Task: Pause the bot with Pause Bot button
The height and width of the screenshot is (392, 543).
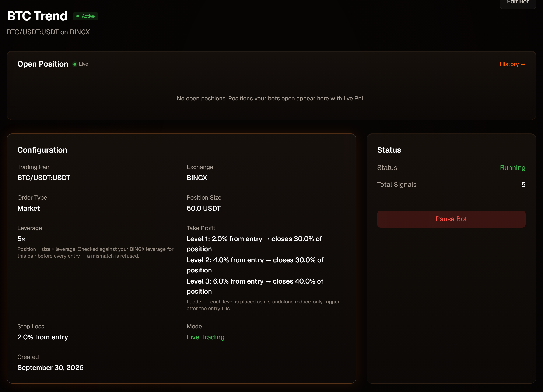Action: coord(451,219)
